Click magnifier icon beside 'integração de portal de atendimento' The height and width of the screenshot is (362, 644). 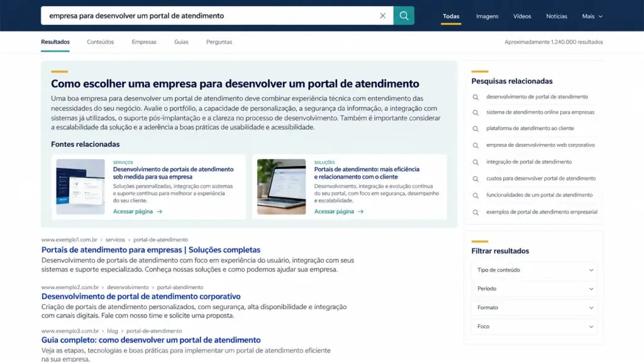[x=475, y=162]
